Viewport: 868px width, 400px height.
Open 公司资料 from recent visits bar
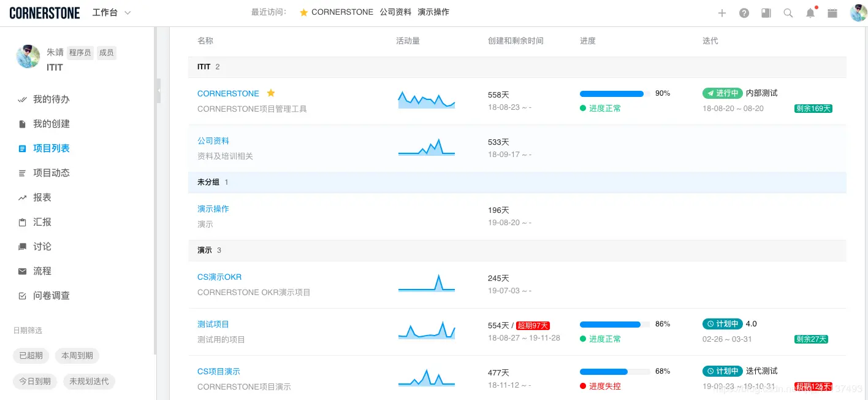coord(395,12)
